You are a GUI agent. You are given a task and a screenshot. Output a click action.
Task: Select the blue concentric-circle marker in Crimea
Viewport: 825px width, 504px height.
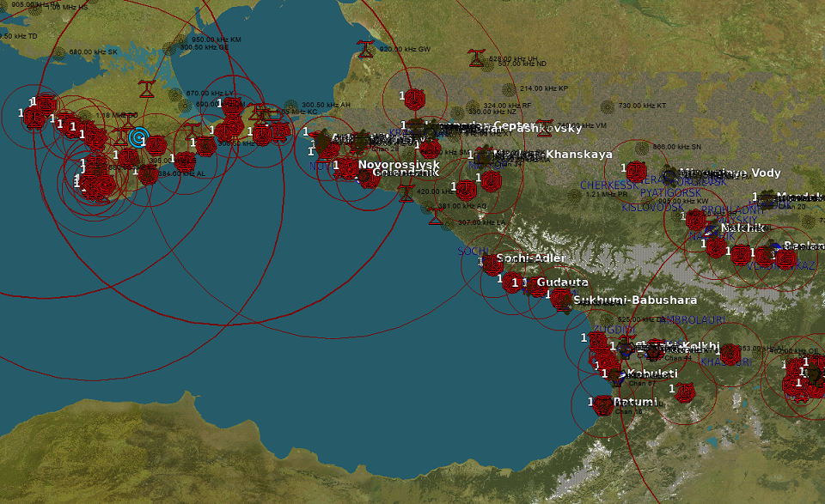coord(137,137)
